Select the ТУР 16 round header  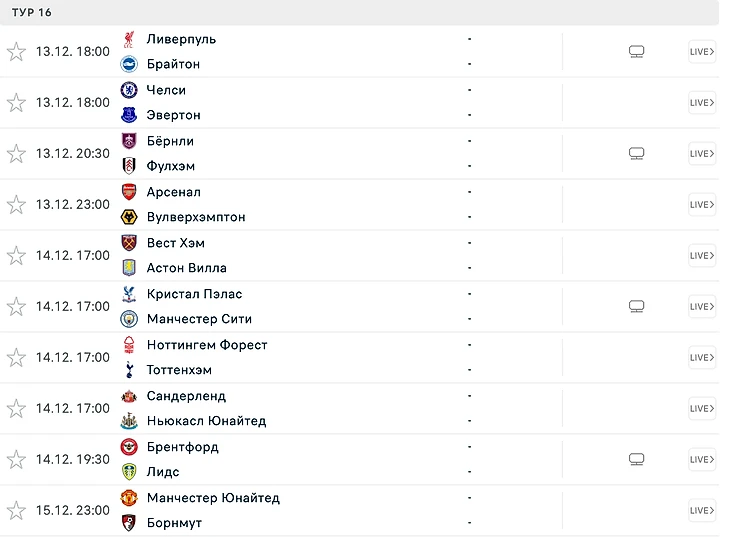pos(32,12)
